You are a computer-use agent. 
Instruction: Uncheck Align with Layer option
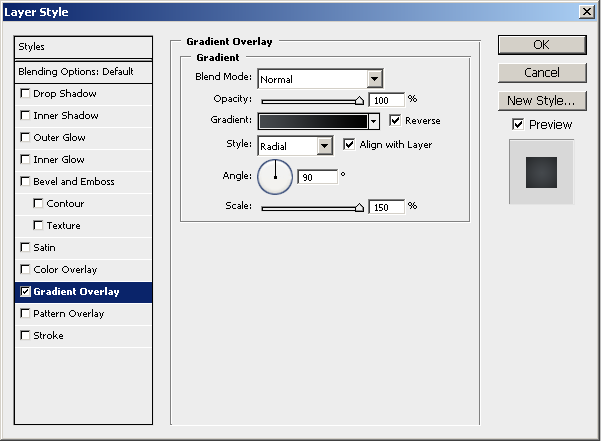click(x=349, y=144)
